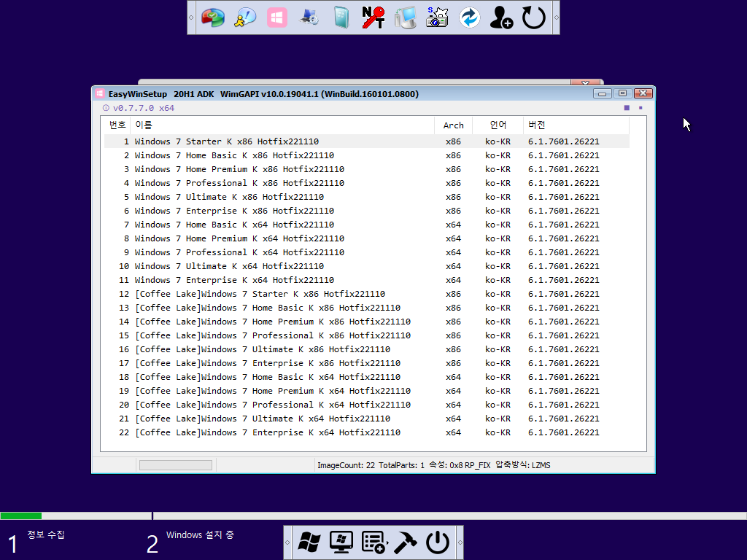The height and width of the screenshot is (560, 747).
Task: Click the circular refresh arrow icon in top dock
Action: pos(533,17)
